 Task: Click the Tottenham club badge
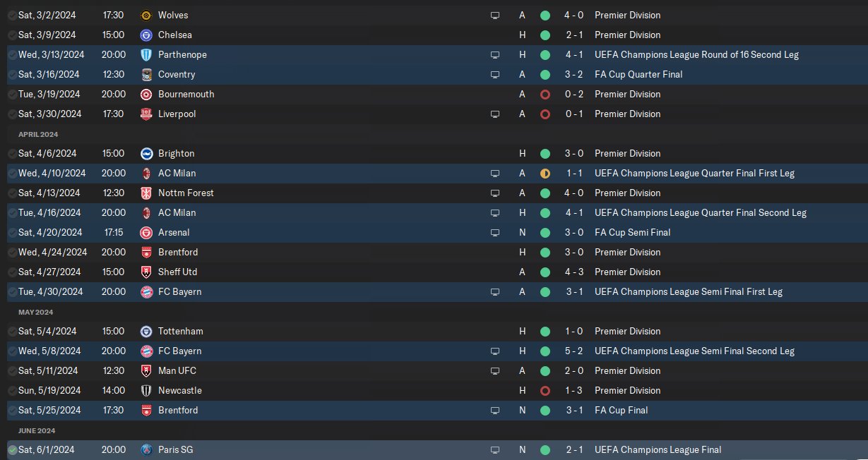(146, 331)
